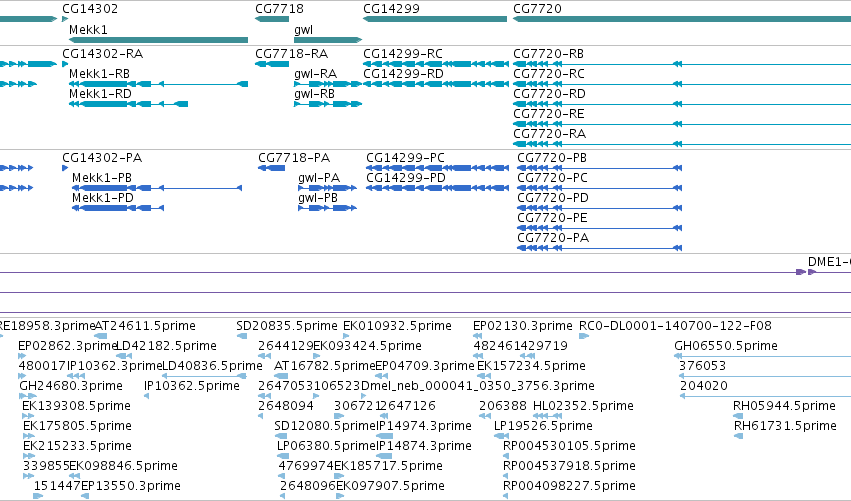The height and width of the screenshot is (501, 851).
Task: Click the CG7720-RB transcript label
Action: click(x=549, y=54)
